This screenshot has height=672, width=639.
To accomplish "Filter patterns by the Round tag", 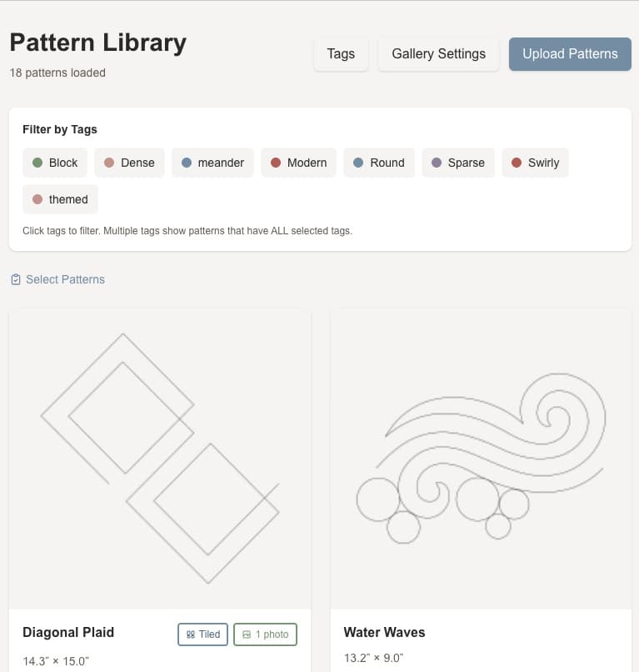I will (379, 163).
